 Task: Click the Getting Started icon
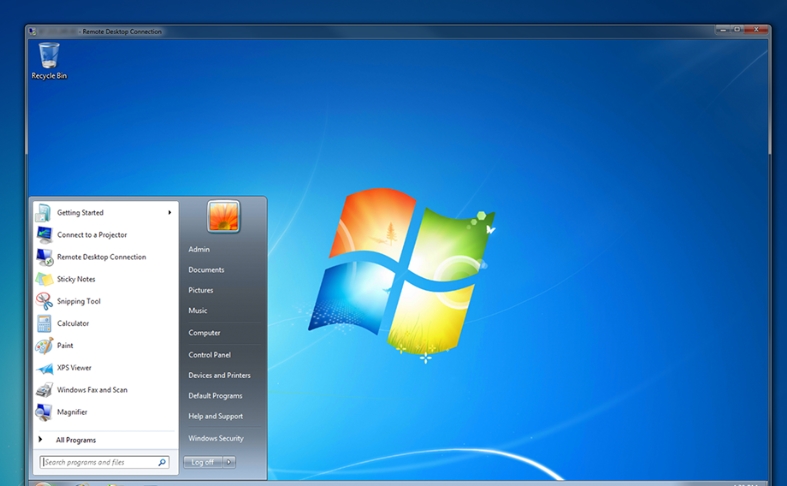44,213
